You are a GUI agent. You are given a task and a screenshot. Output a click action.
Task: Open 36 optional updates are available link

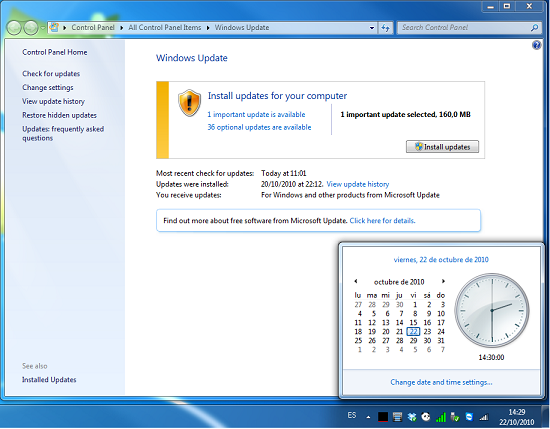(259, 127)
